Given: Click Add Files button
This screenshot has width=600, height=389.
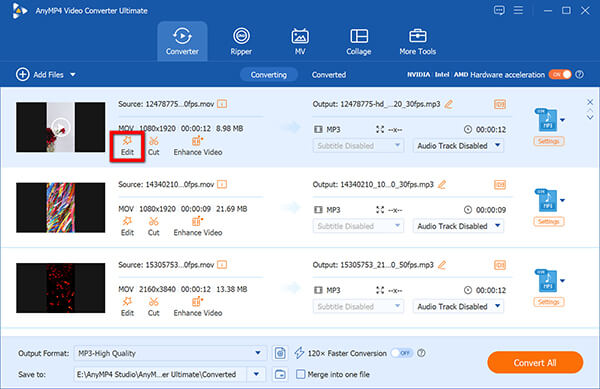Looking at the screenshot, I should click(40, 75).
